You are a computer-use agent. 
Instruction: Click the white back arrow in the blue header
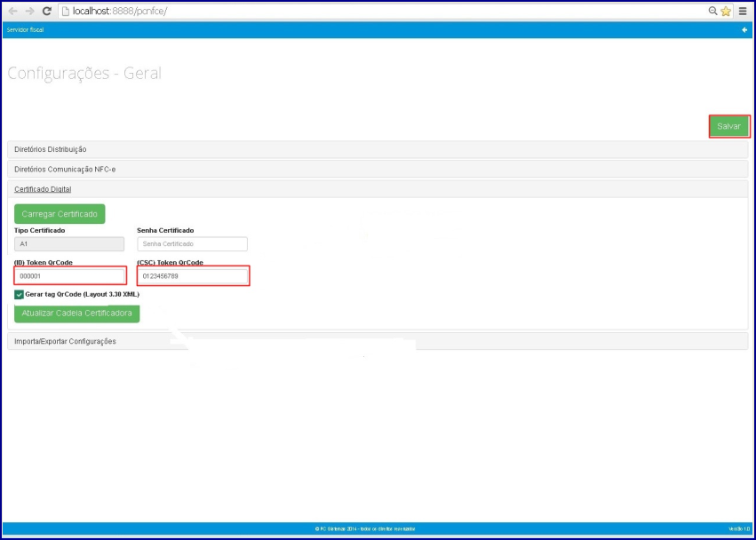click(x=744, y=30)
